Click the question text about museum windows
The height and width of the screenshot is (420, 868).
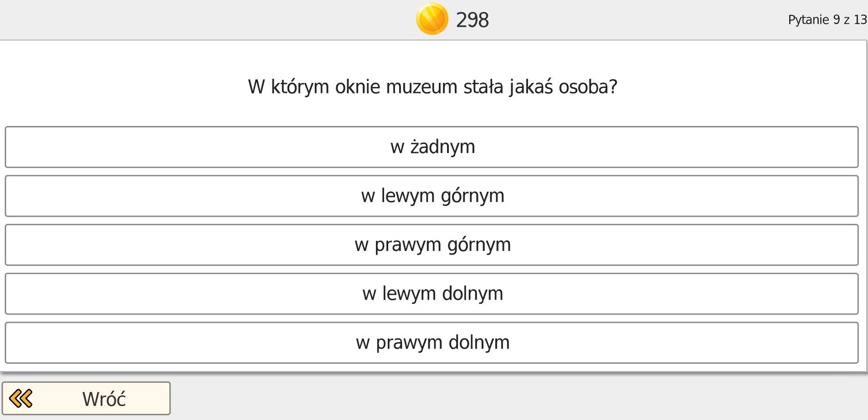pos(433,86)
